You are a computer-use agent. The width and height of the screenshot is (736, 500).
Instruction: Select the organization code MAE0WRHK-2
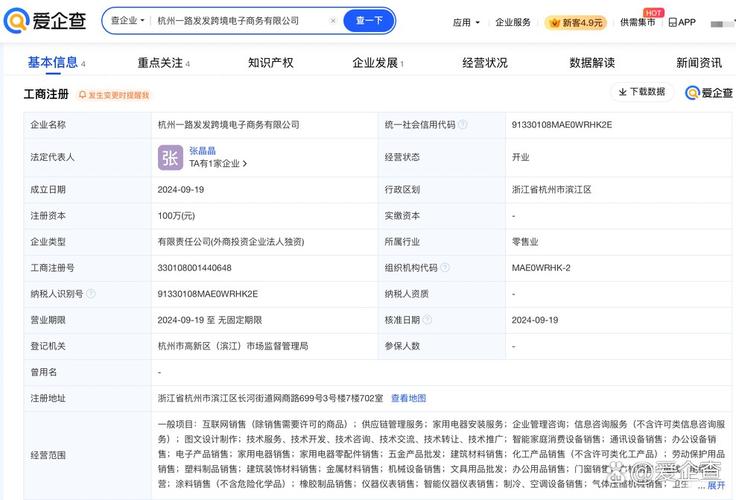coord(541,268)
